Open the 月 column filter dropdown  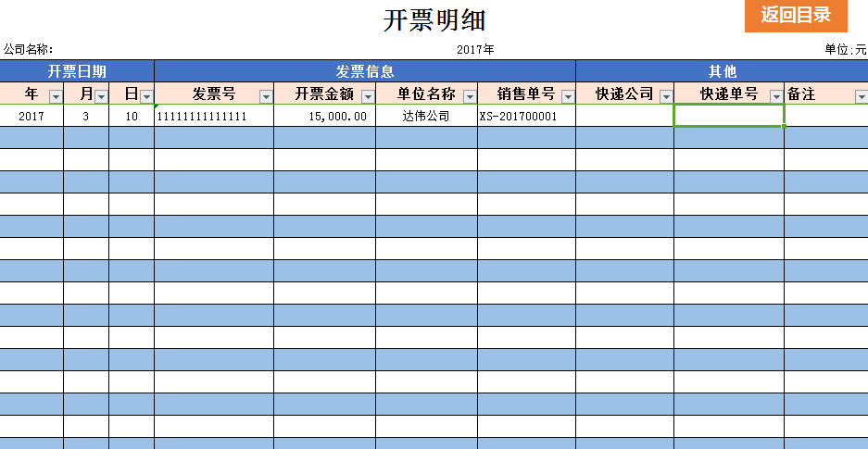pyautogui.click(x=101, y=97)
